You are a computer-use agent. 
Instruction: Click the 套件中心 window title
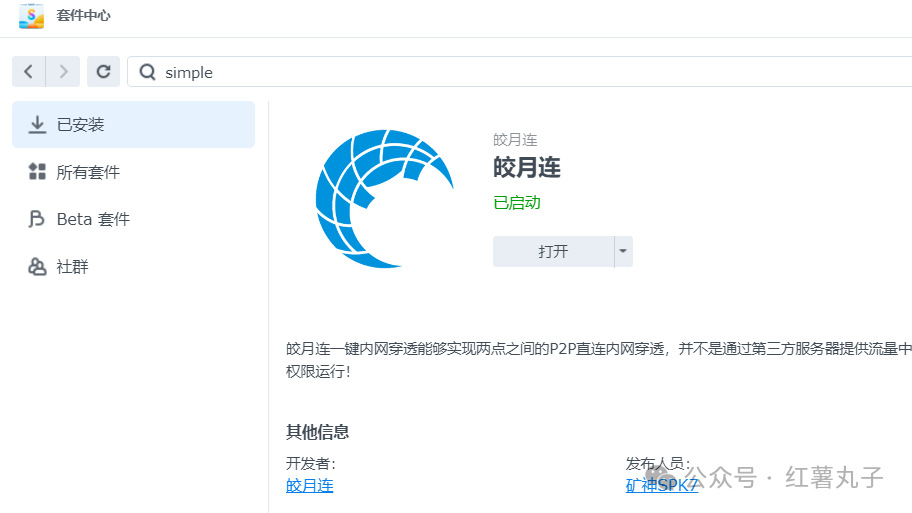coord(83,16)
